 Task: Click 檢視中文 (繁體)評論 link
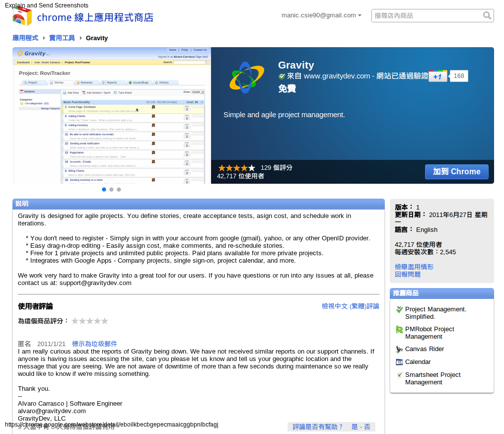(351, 306)
